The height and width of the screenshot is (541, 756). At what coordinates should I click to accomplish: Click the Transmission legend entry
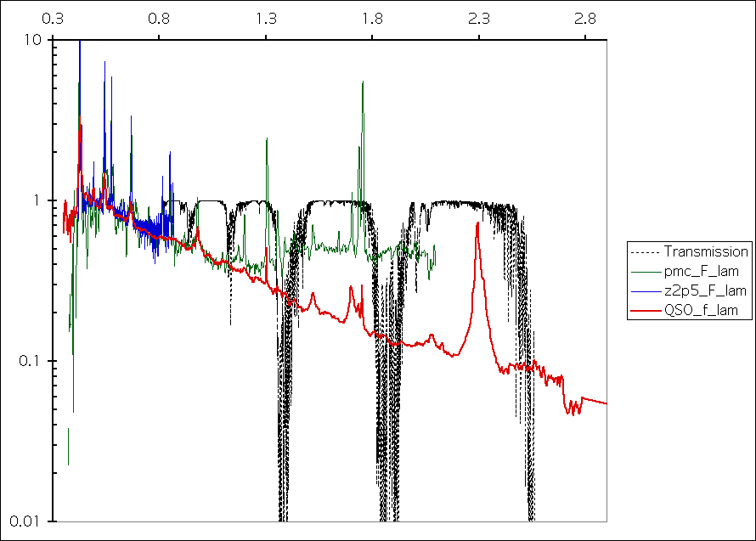[x=705, y=251]
